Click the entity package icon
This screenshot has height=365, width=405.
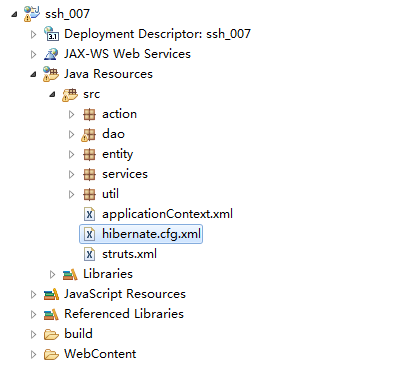[x=89, y=154]
